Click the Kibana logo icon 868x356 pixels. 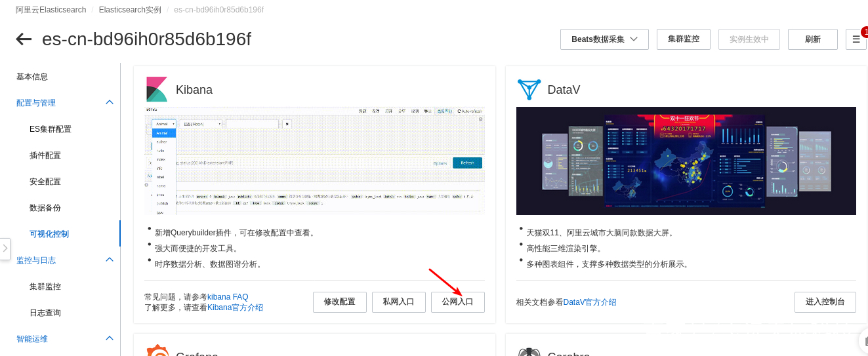pos(157,89)
